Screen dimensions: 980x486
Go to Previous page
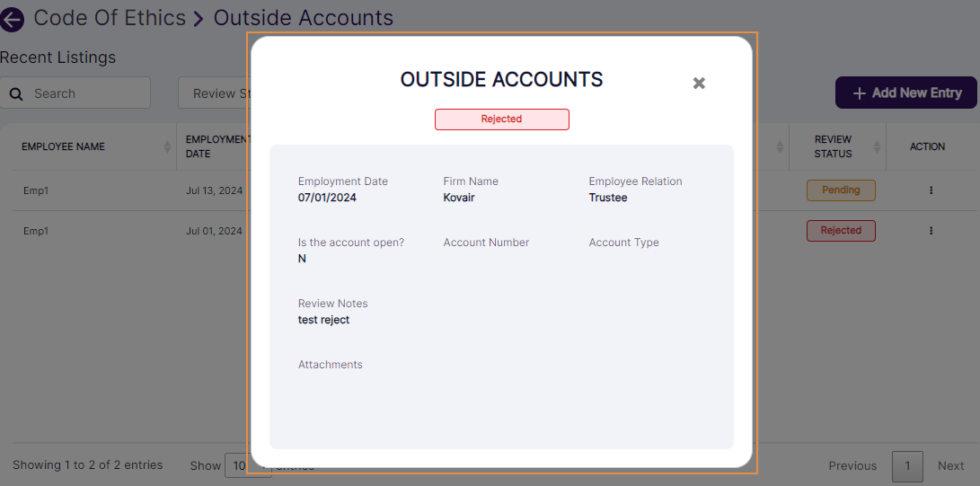[x=852, y=465]
